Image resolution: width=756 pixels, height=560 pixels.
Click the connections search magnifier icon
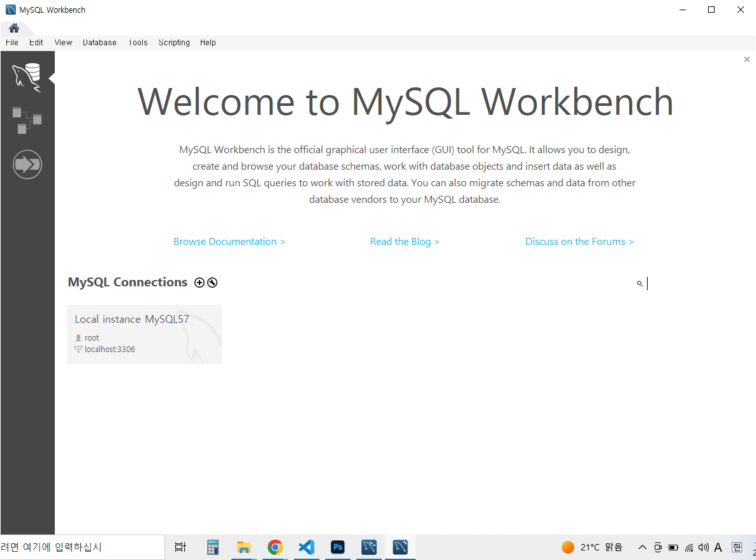coord(640,284)
